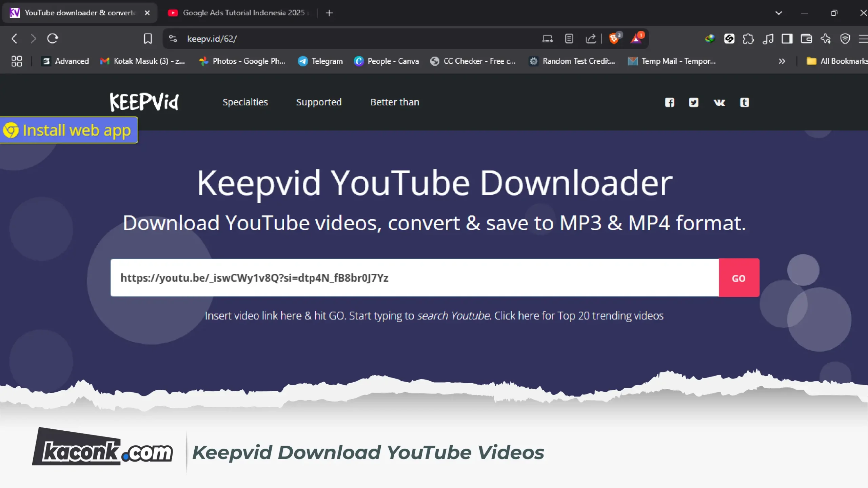Open Random Test Credit bookmark
The height and width of the screenshot is (488, 868).
coord(572,61)
